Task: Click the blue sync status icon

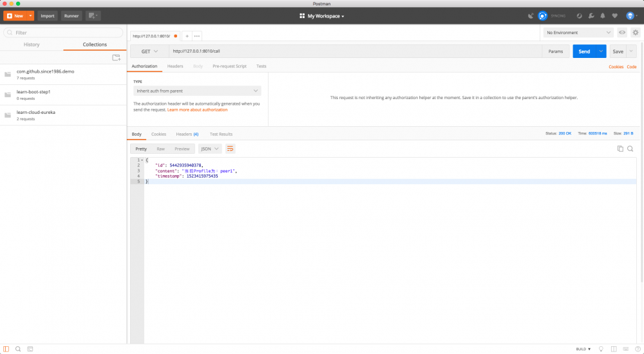Action: click(x=542, y=15)
